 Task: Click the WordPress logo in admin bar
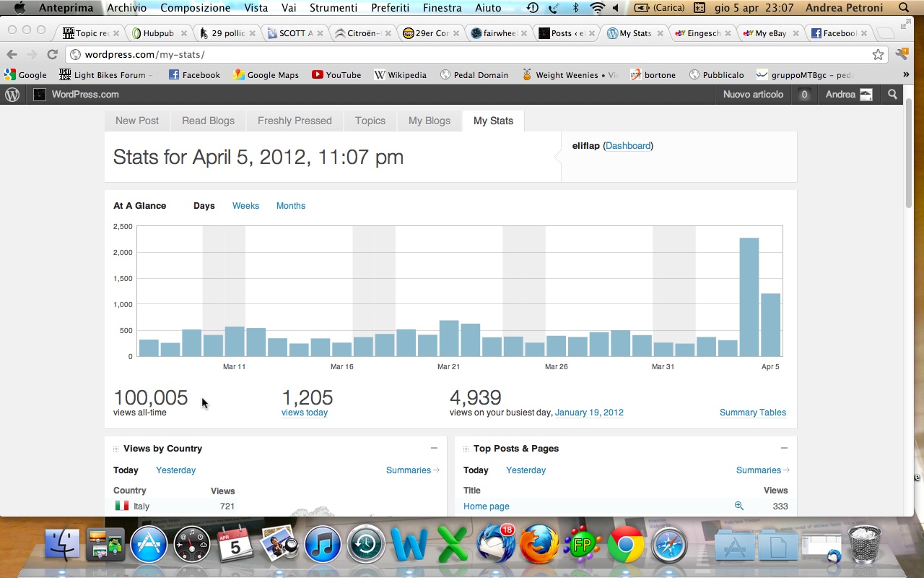(12, 95)
